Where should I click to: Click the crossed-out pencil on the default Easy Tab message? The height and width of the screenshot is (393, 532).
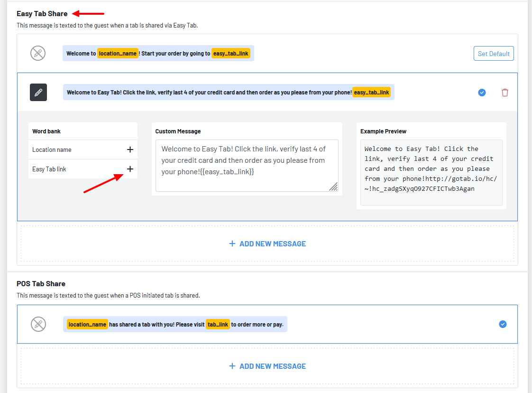pyautogui.click(x=38, y=53)
